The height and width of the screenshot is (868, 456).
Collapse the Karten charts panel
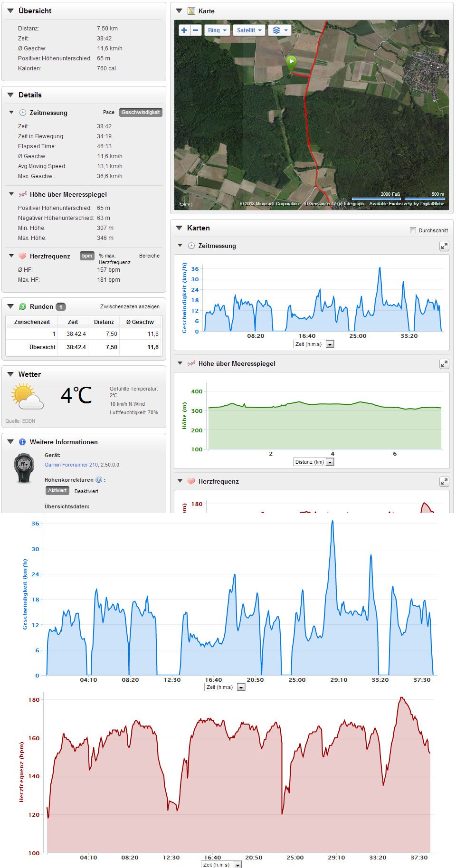(x=179, y=228)
